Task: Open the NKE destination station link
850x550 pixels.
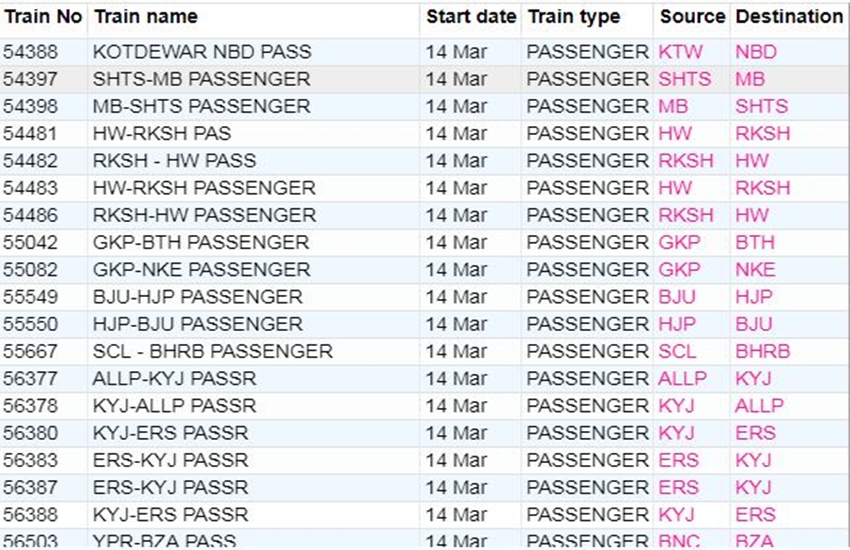Action: coord(755,270)
